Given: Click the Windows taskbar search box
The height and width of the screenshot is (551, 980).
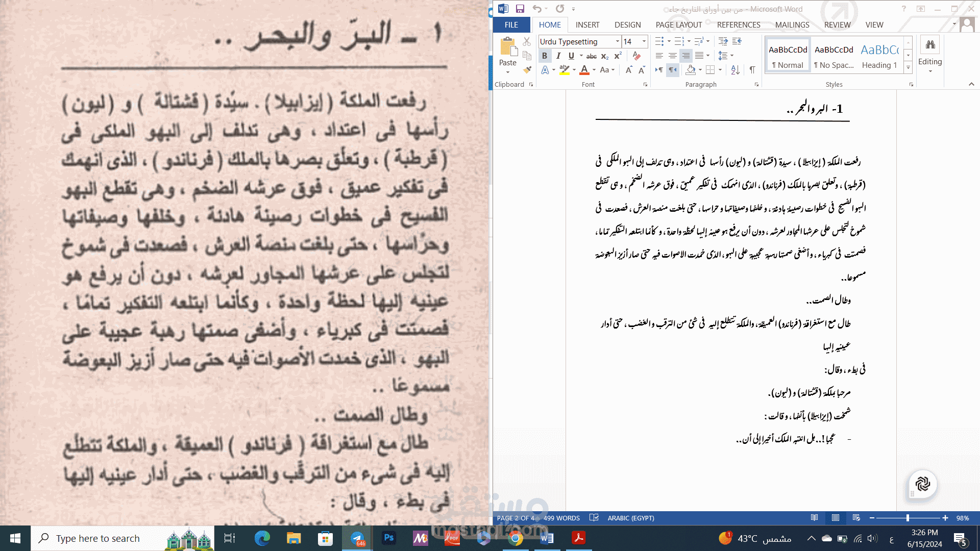Looking at the screenshot, I should (98, 538).
